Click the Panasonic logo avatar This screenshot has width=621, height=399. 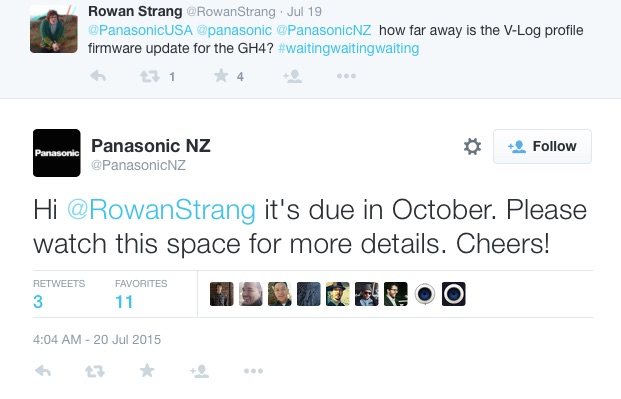click(x=57, y=153)
